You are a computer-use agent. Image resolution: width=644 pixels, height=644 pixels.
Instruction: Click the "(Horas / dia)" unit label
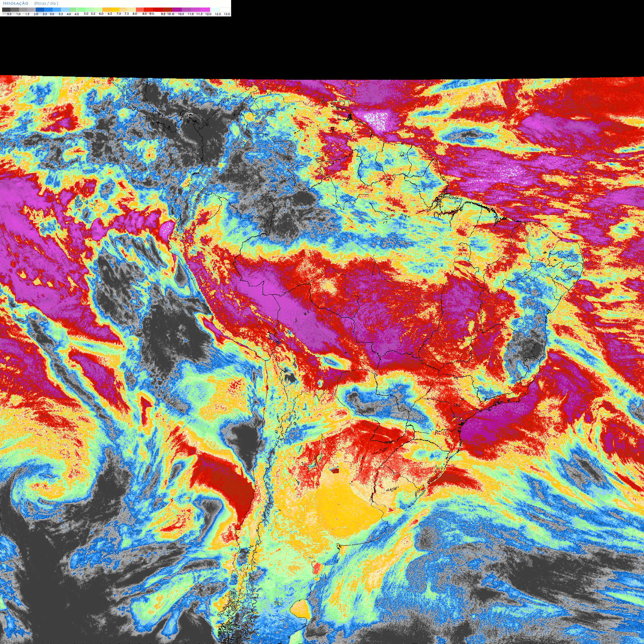[46, 3]
